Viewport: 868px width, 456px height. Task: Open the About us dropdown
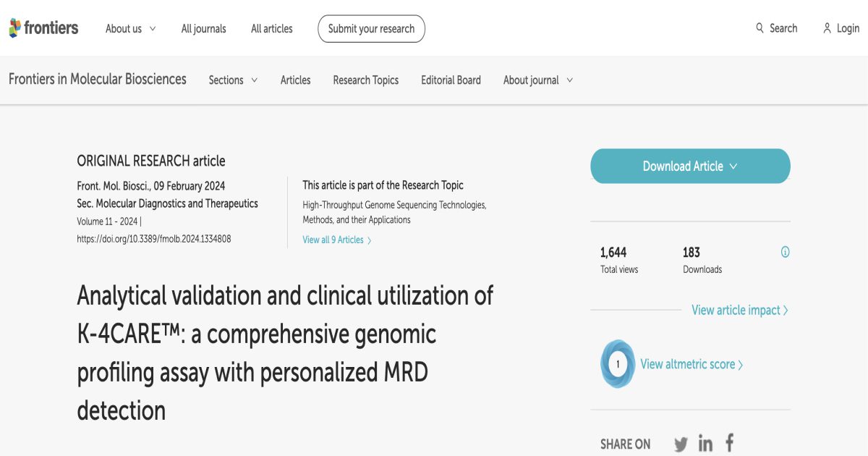[130, 28]
